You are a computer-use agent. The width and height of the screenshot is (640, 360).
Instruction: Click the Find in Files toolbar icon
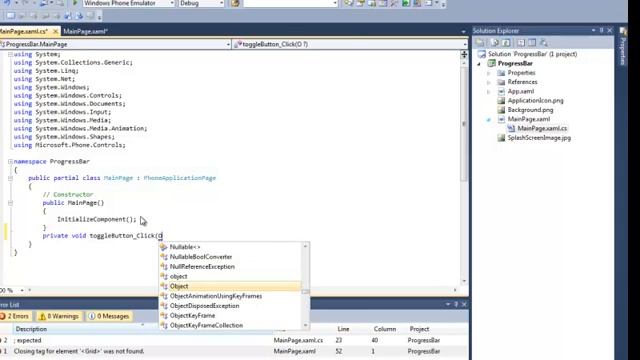[236, 3]
